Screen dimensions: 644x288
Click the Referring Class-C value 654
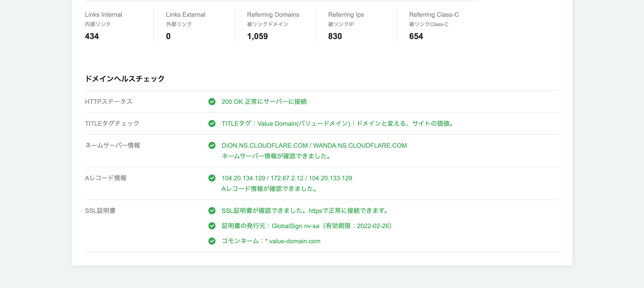coord(416,36)
